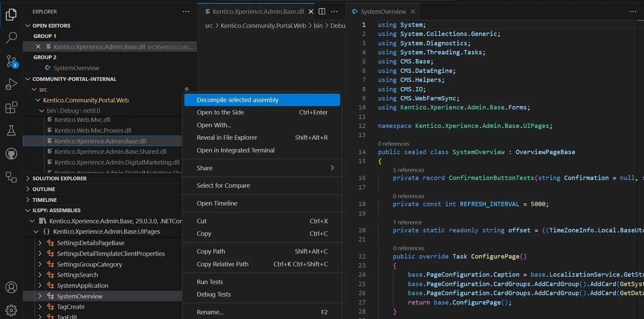Select Kentico.Xperience.Admin.Base.Shared.dll file
Screen dimensions: 644x319
tap(110, 151)
